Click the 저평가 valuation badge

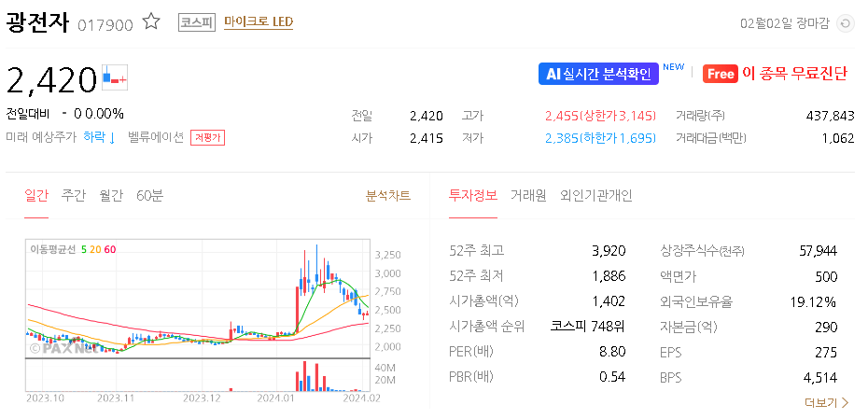[207, 138]
